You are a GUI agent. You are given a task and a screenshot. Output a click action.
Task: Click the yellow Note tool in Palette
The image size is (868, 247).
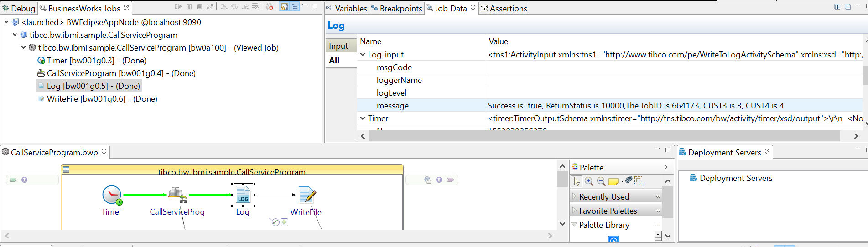coord(613,182)
